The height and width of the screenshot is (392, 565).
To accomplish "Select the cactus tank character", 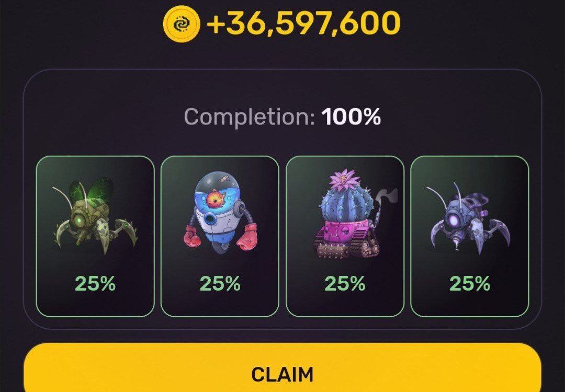I will click(x=345, y=236).
